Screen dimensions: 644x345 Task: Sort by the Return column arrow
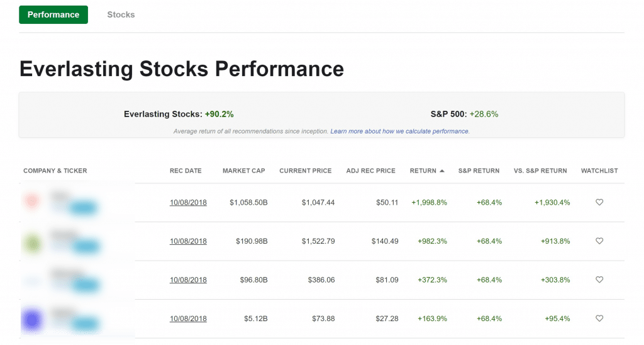click(442, 171)
